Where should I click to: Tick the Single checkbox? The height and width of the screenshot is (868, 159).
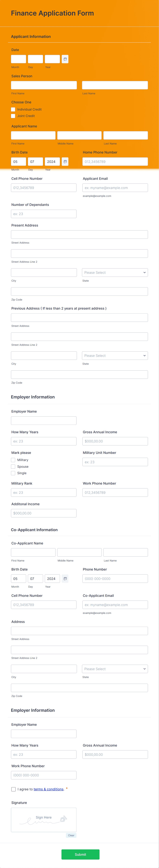[13, 473]
